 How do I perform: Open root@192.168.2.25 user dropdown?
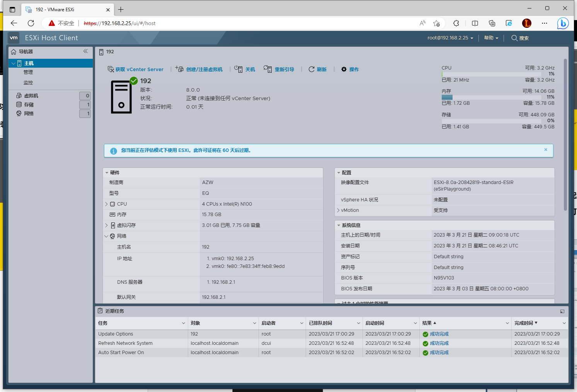[x=450, y=38]
